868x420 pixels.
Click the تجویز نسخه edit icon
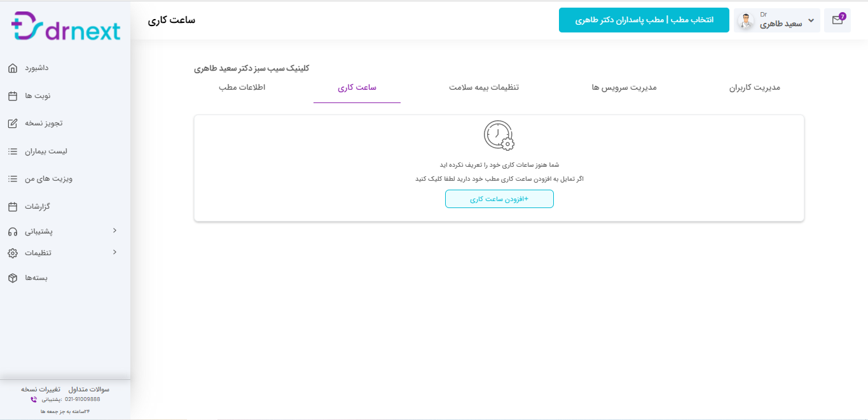[x=13, y=123]
